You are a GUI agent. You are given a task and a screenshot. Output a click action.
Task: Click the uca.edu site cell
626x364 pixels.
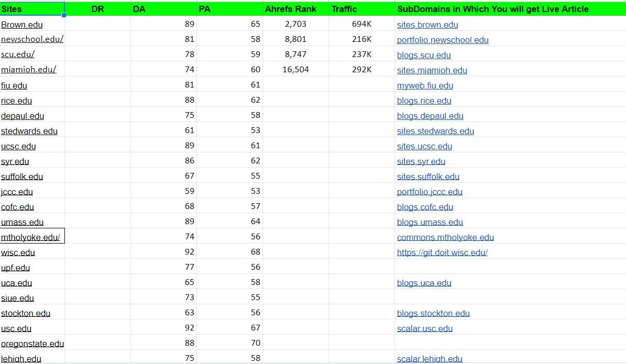(x=32, y=282)
